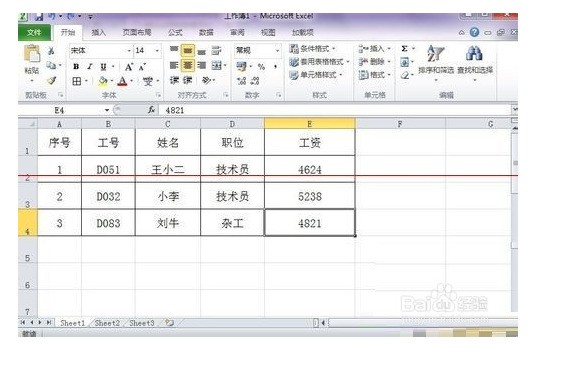Click the Format cells (格式) button
The image size is (584, 369).
(374, 75)
